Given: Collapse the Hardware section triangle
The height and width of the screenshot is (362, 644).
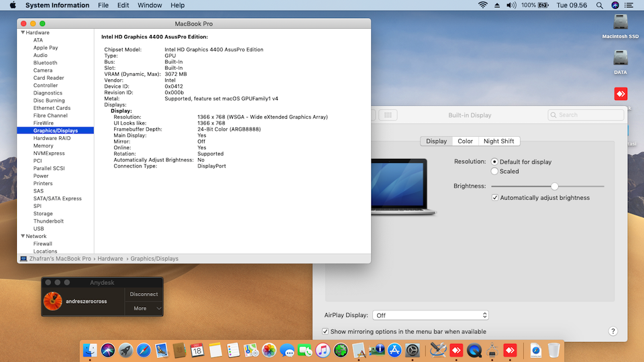Looking at the screenshot, I should (23, 32).
